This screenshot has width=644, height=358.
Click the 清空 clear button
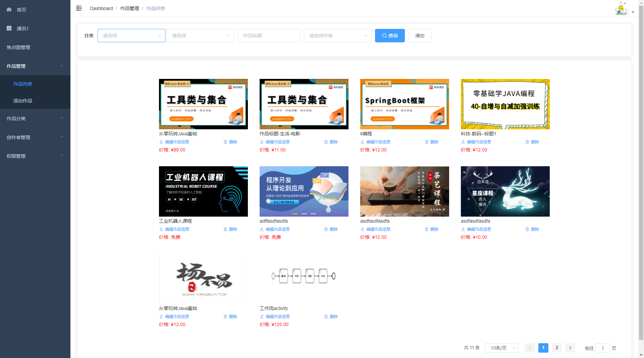[x=420, y=36]
